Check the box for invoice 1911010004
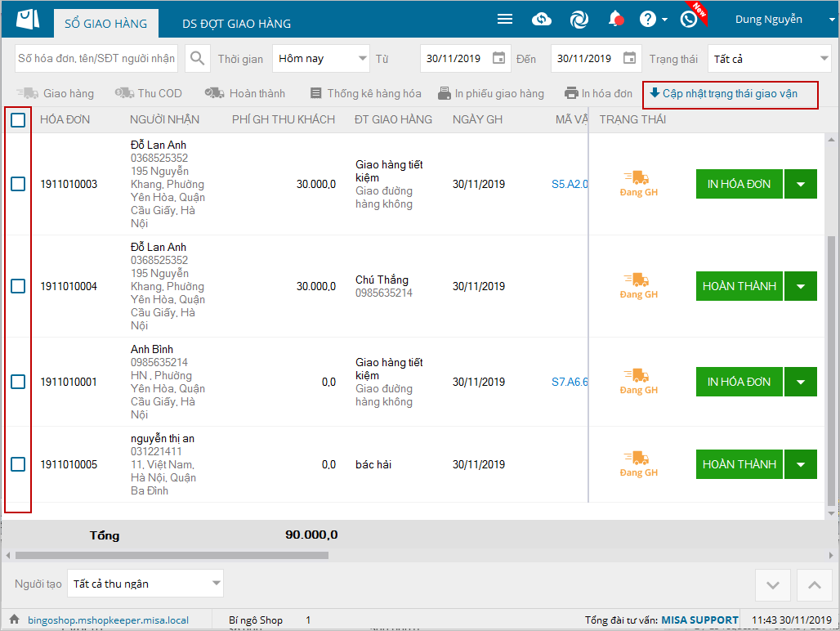 pyautogui.click(x=18, y=286)
